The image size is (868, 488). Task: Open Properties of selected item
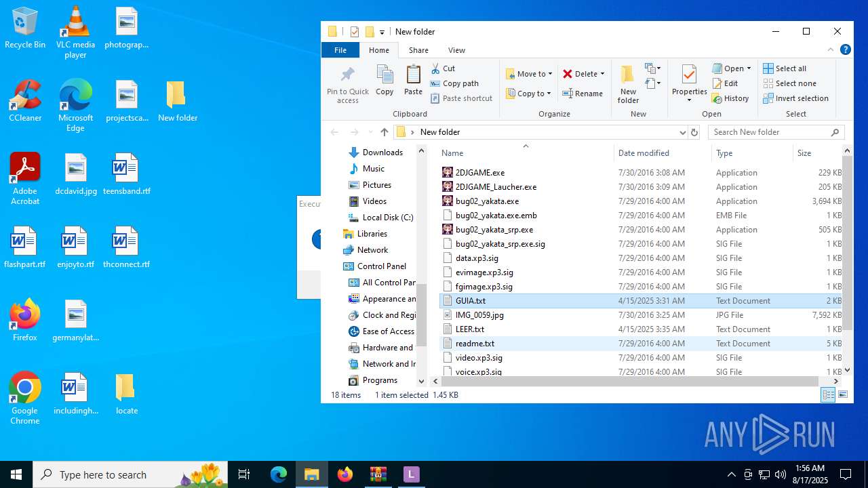[690, 85]
